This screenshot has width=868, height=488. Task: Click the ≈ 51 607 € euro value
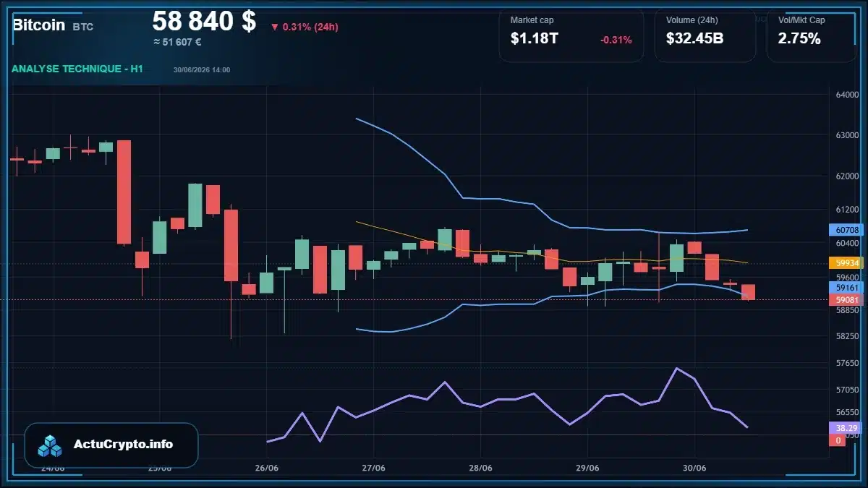click(177, 42)
